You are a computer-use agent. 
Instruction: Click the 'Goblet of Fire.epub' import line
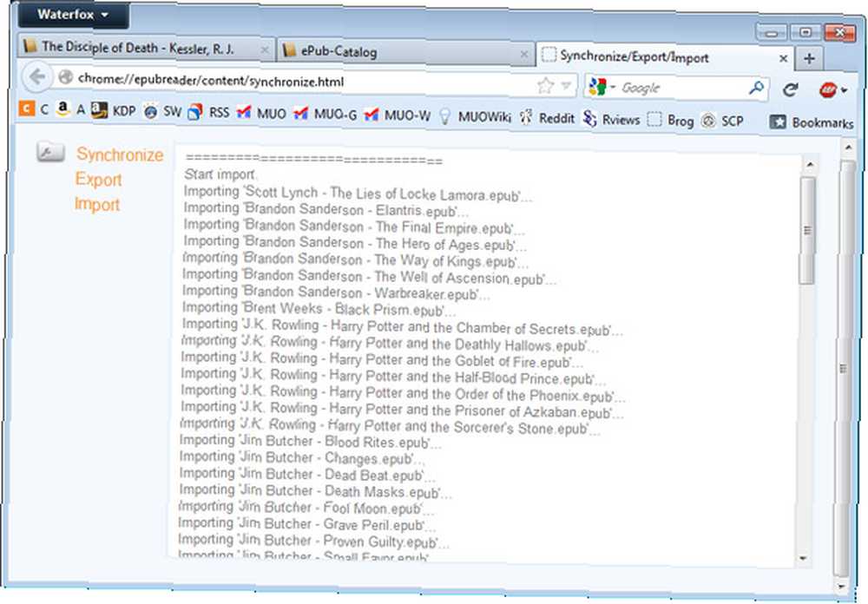(382, 360)
